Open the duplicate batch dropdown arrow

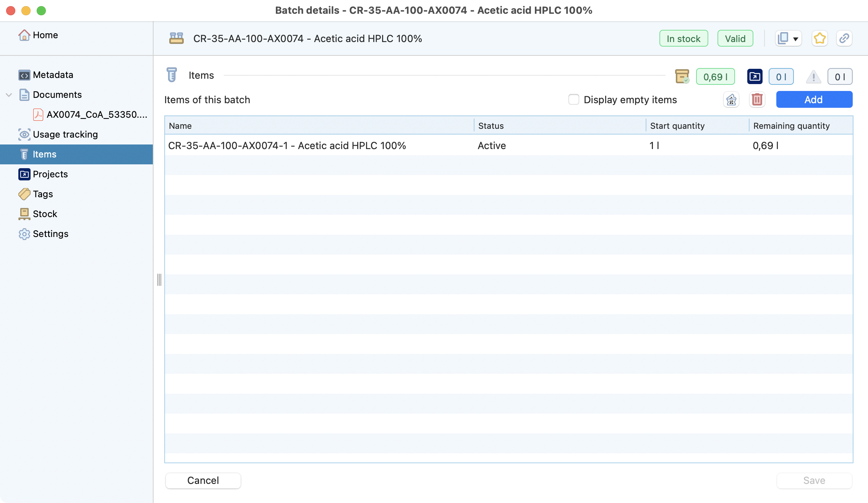point(796,39)
